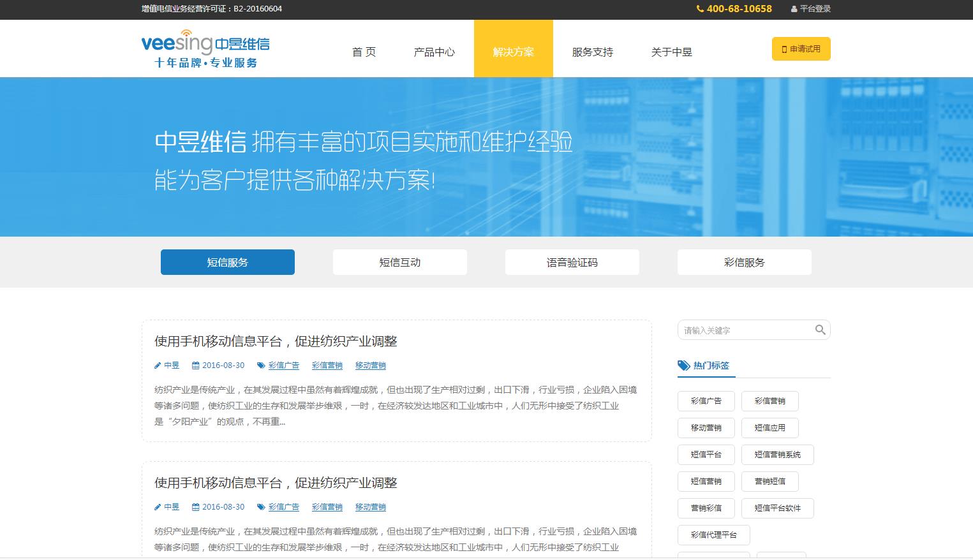Select the 短信互动 tab

pyautogui.click(x=399, y=262)
